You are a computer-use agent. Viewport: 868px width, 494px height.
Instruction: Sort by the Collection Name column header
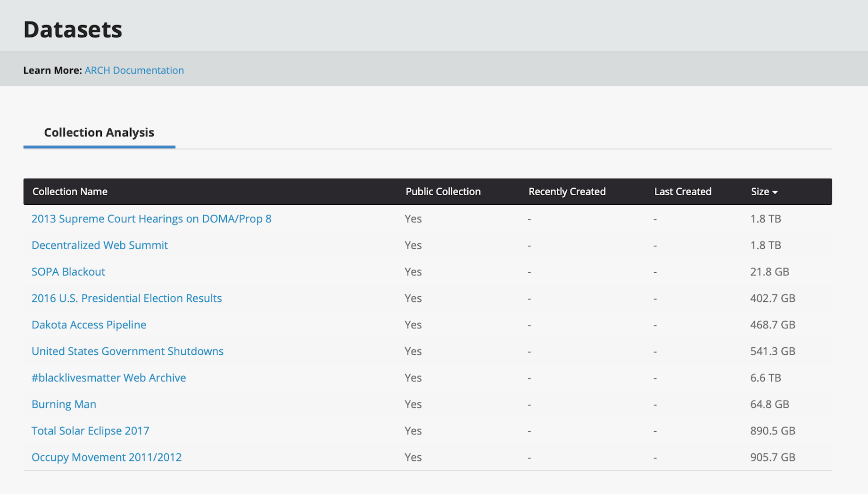point(70,192)
